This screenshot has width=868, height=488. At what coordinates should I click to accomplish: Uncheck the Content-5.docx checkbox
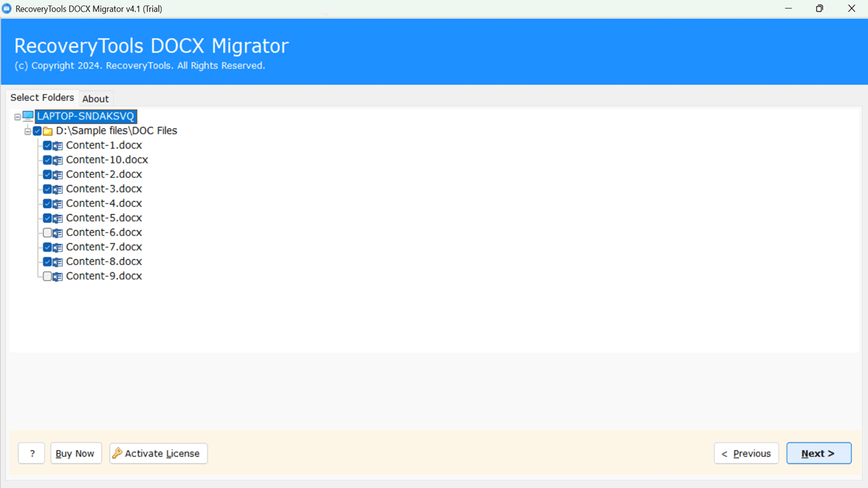click(47, 218)
